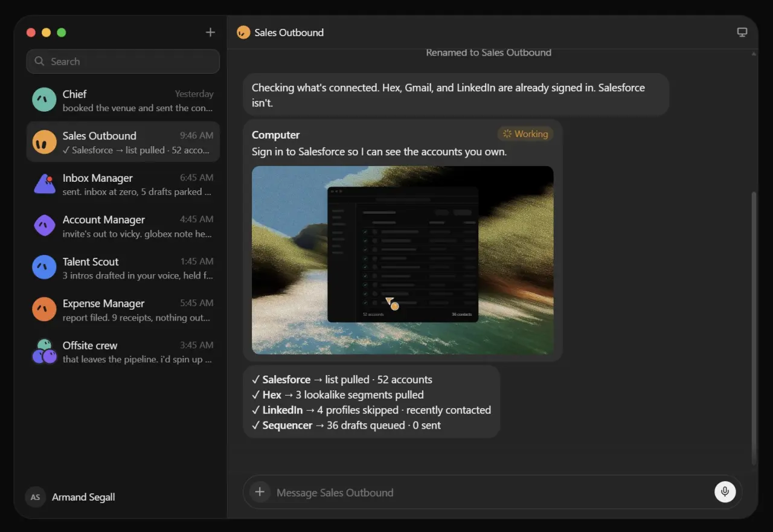Click the Search field

(x=123, y=62)
